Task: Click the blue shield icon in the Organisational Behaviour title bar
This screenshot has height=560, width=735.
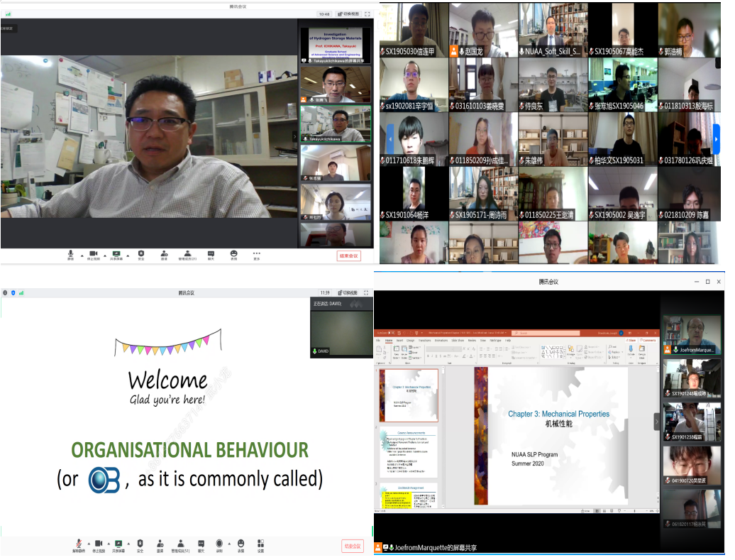Action: coord(13,292)
